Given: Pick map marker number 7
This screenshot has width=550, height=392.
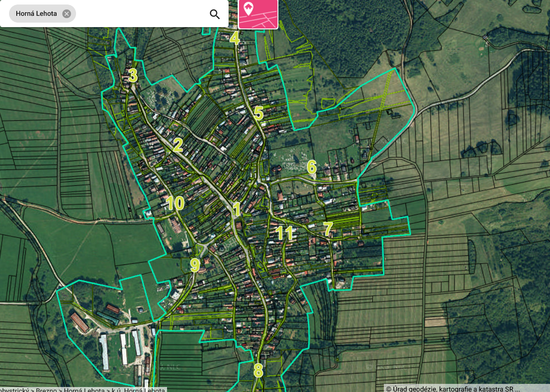Looking at the screenshot, I should pos(328,229).
